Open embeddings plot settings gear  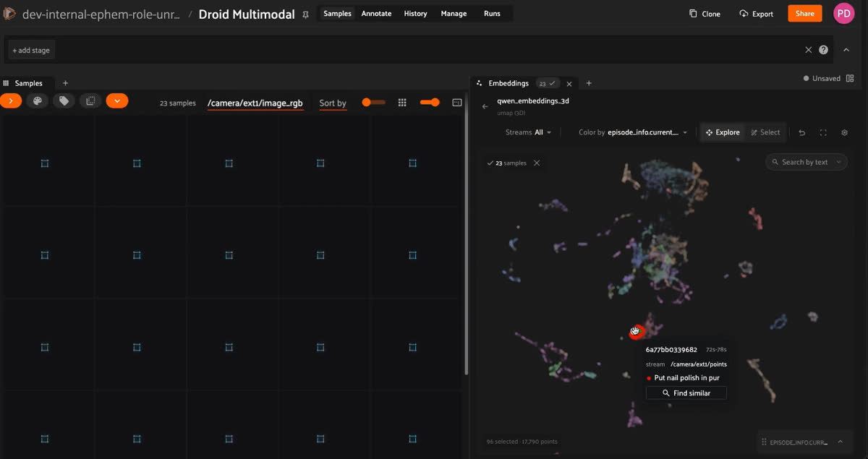[844, 132]
